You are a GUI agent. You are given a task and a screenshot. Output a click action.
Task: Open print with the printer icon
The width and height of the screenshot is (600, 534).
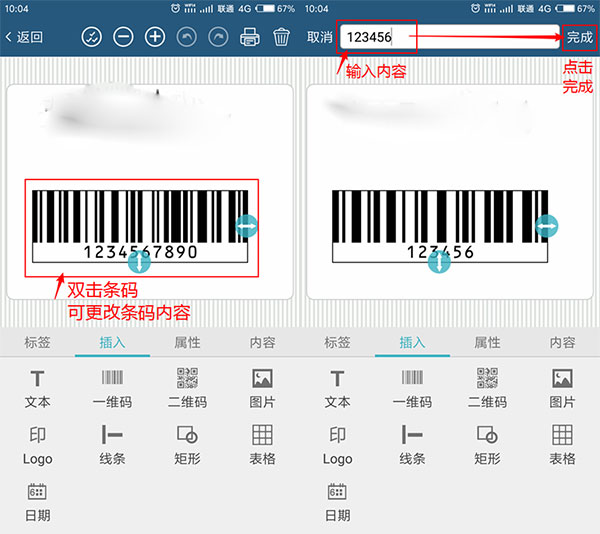250,37
